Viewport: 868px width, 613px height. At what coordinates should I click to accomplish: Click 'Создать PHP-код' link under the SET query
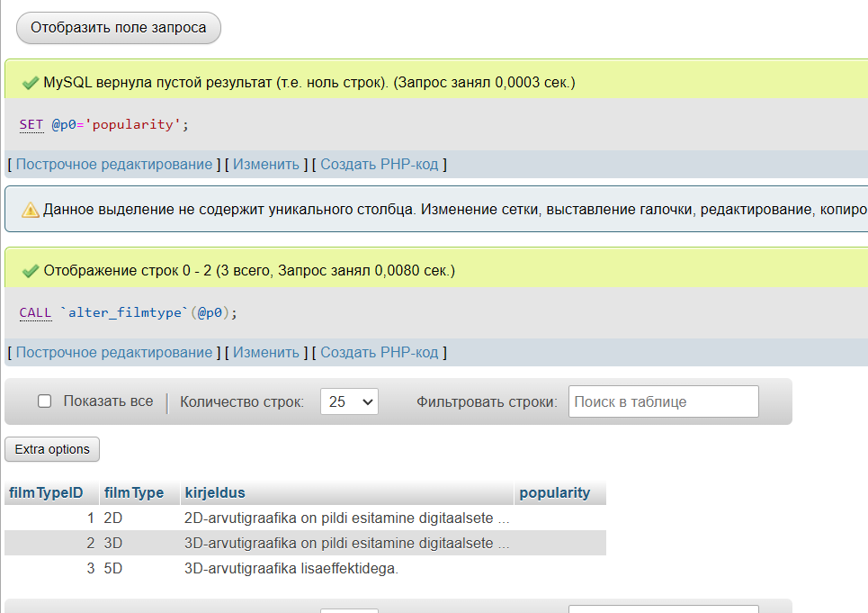380,165
